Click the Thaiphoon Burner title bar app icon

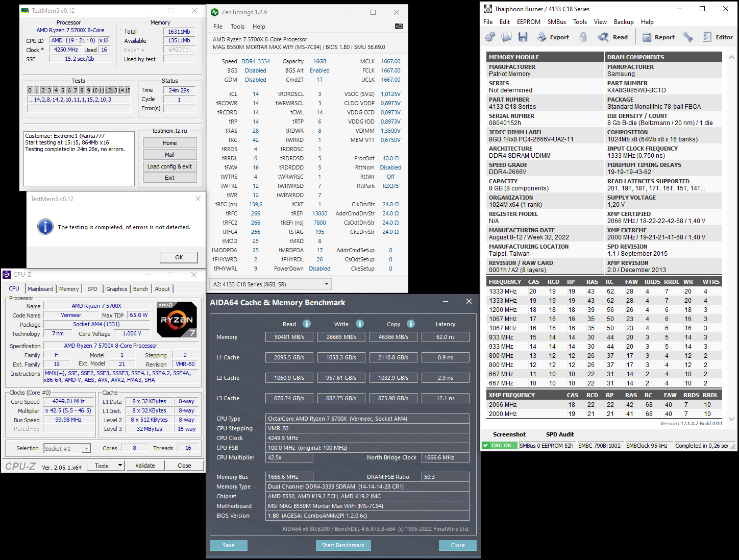488,9
